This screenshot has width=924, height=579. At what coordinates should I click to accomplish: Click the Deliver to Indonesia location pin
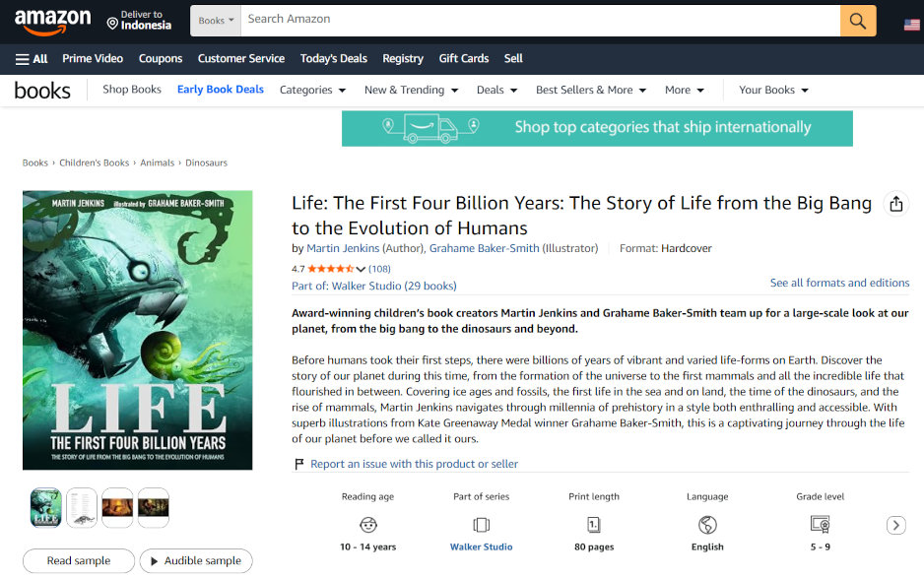click(112, 24)
